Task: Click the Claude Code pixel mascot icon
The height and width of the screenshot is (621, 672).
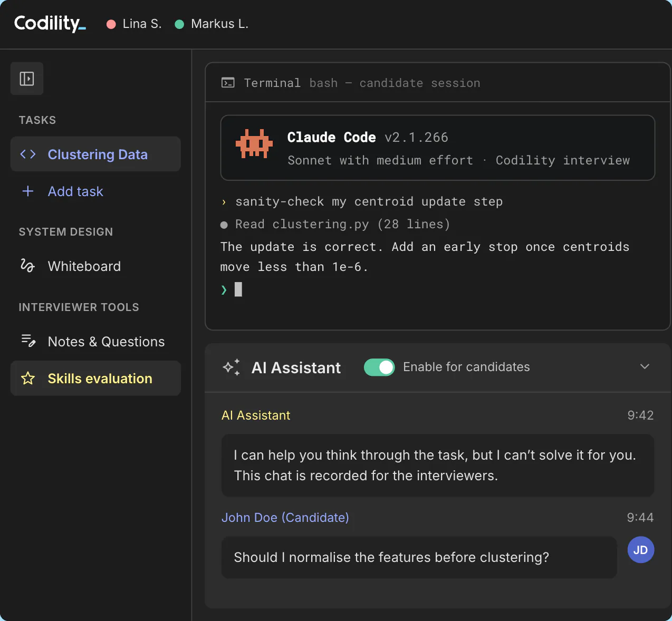Action: click(x=254, y=143)
